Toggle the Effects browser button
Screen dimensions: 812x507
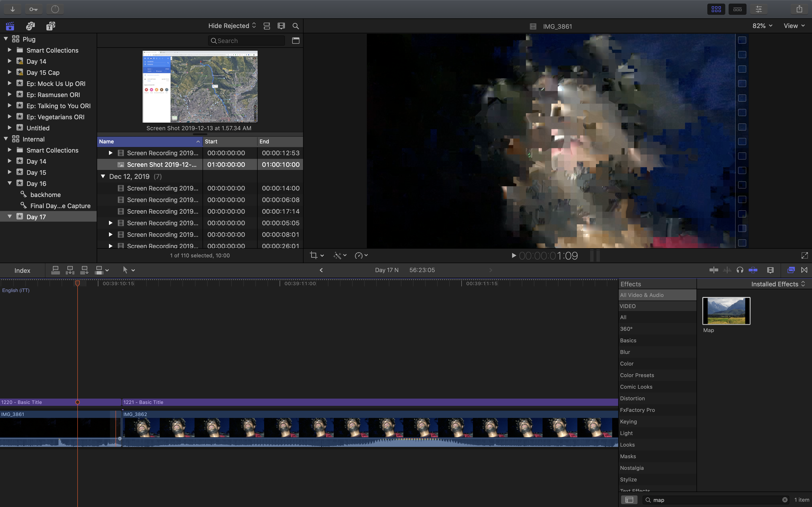pos(791,270)
